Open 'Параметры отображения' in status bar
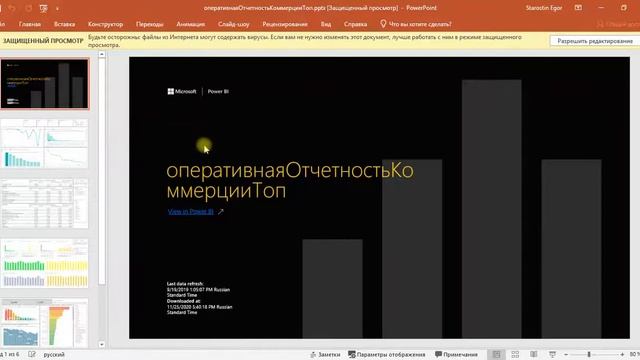Image resolution: width=640 pixels, height=360 pixels. [x=387, y=354]
